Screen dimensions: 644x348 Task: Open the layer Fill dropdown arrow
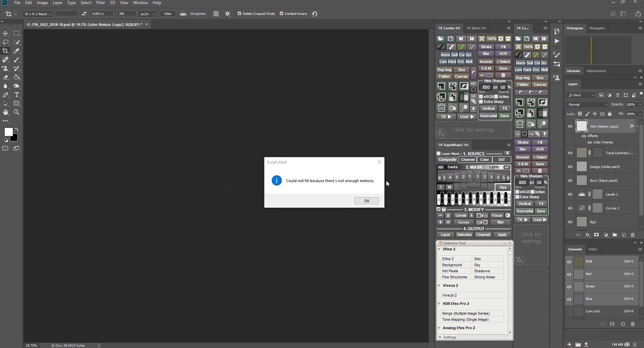tap(640, 114)
